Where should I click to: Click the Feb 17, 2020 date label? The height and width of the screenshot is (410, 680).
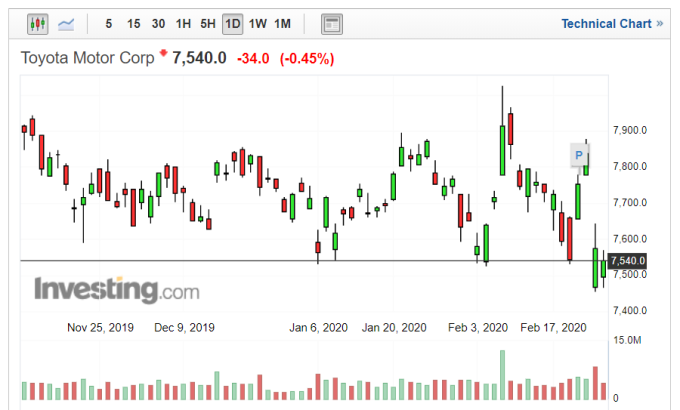coord(553,328)
